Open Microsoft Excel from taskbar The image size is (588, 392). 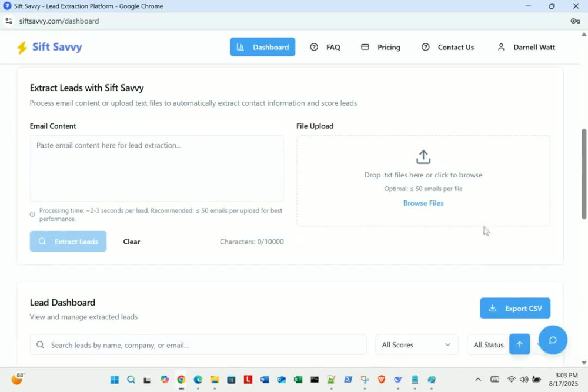[x=298, y=380]
